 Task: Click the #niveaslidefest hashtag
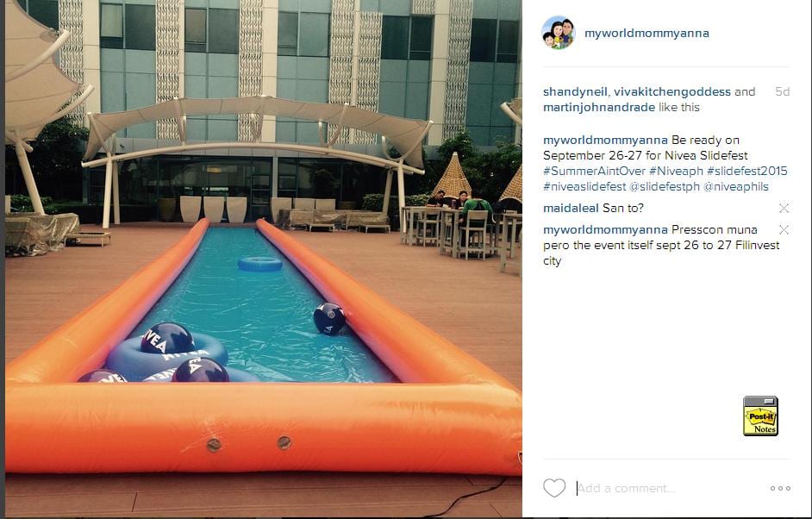pos(584,186)
